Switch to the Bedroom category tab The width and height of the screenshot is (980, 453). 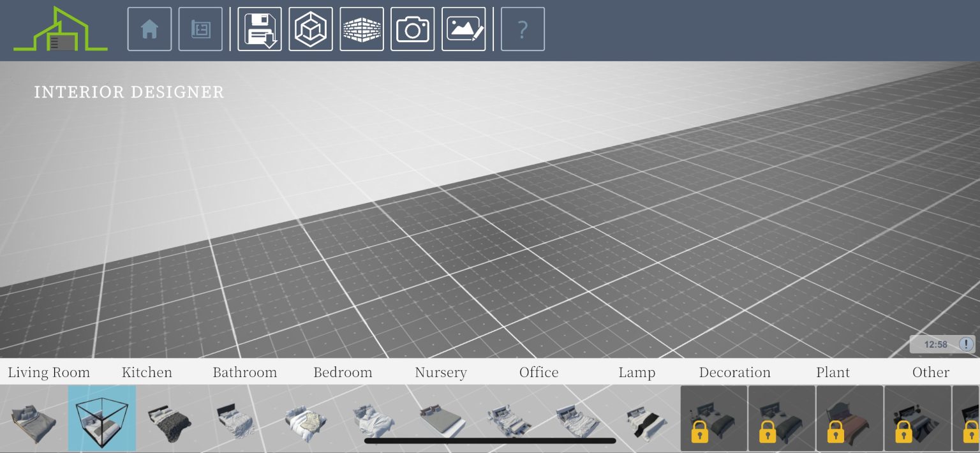343,372
